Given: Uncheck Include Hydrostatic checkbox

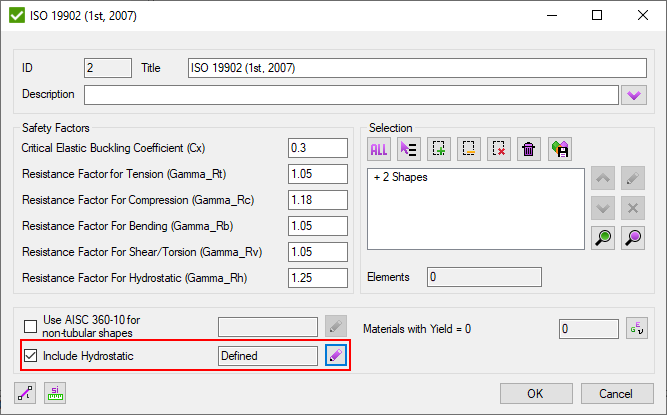Looking at the screenshot, I should tap(31, 355).
